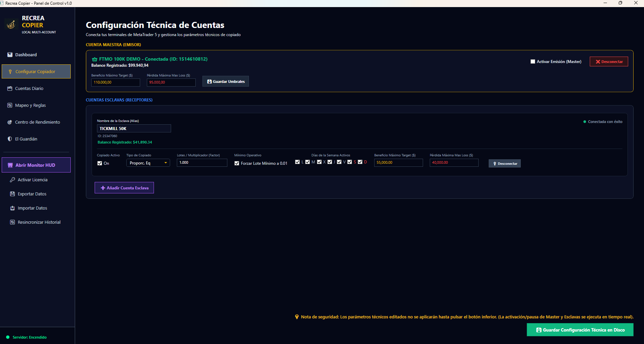Image resolution: width=644 pixels, height=344 pixels.
Task: Expand the Tipo de Copiado dropdown
Action: click(x=148, y=163)
